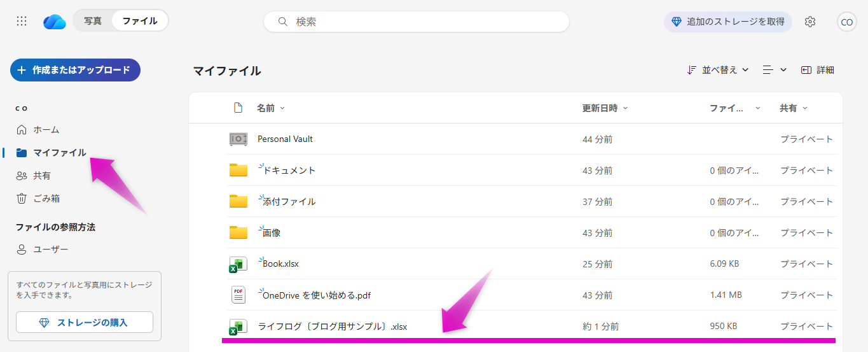Go to ごみ箱 in sidebar
Image resolution: width=868 pixels, height=352 pixels.
pos(46,199)
